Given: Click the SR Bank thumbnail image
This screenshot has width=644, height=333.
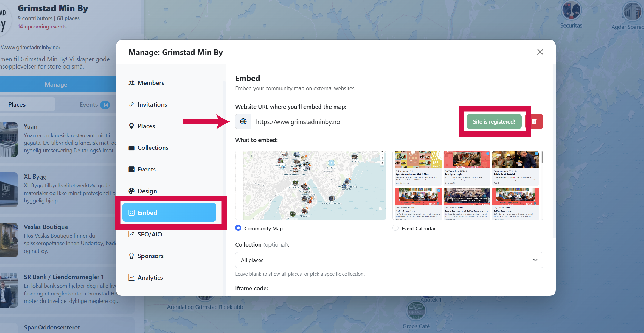Looking at the screenshot, I should [x=9, y=290].
